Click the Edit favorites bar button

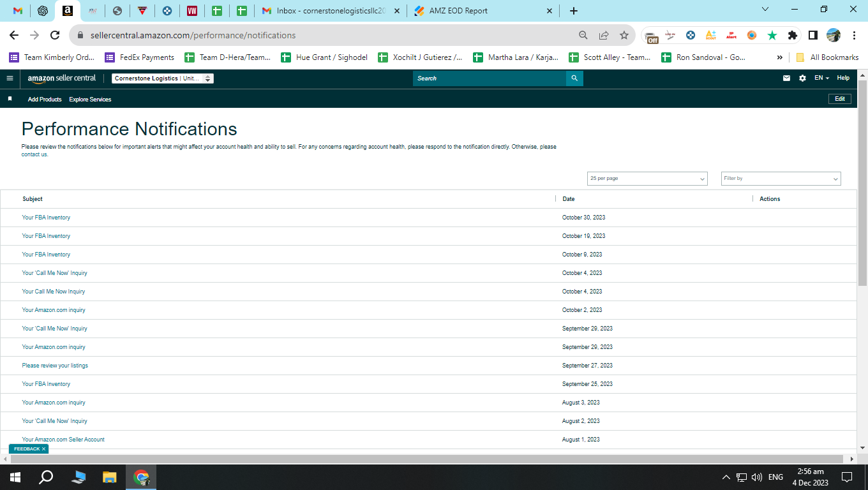tap(840, 99)
